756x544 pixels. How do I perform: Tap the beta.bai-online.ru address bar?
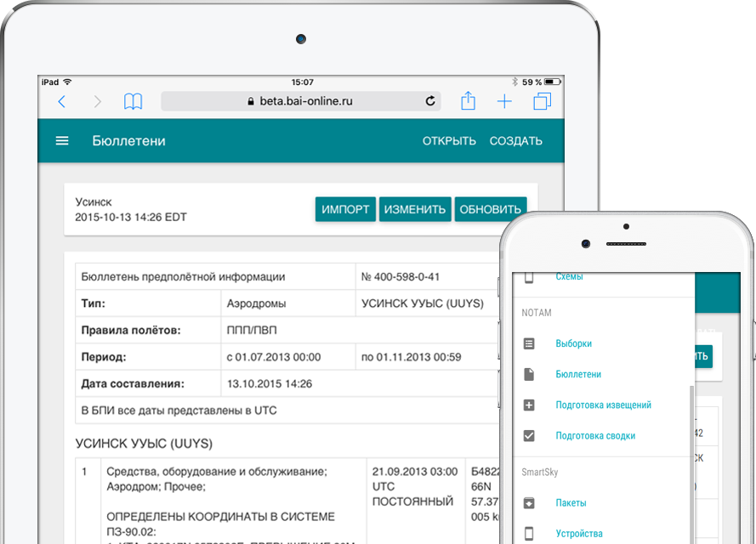(299, 101)
